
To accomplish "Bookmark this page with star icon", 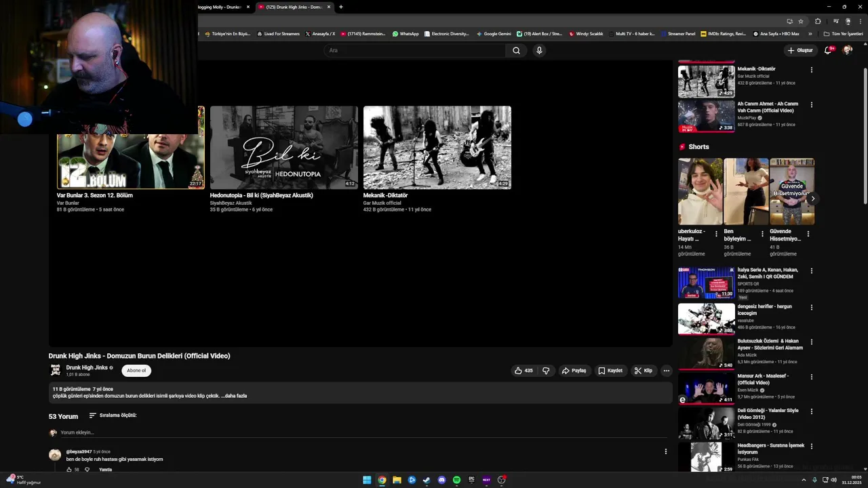I will coord(801,21).
